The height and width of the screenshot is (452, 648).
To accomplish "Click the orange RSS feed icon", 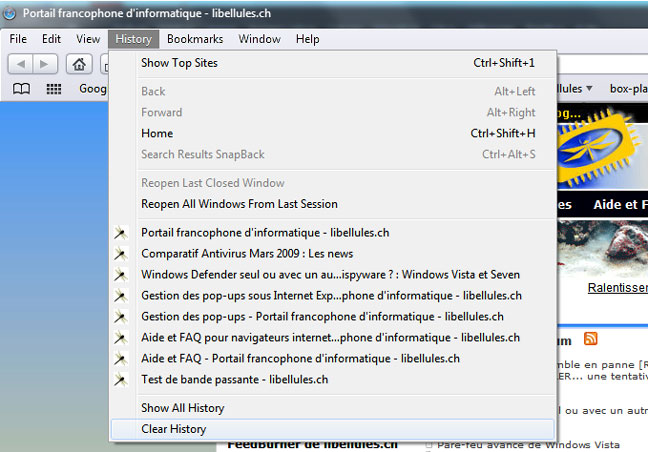I will click(590, 338).
